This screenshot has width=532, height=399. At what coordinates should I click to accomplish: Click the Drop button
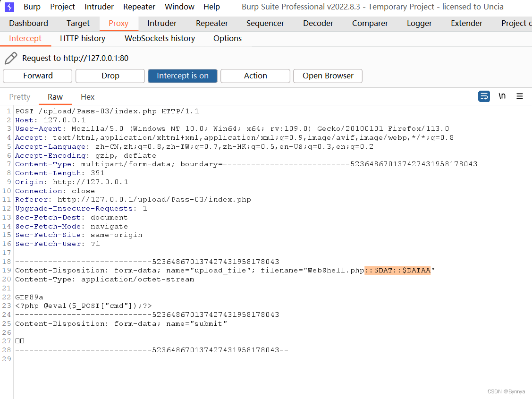point(110,76)
